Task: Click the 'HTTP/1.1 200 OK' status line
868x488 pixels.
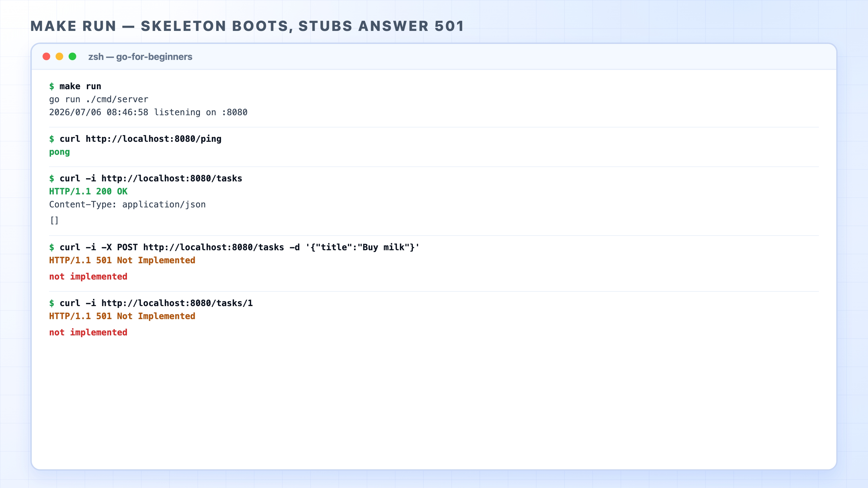Action: 88,191
